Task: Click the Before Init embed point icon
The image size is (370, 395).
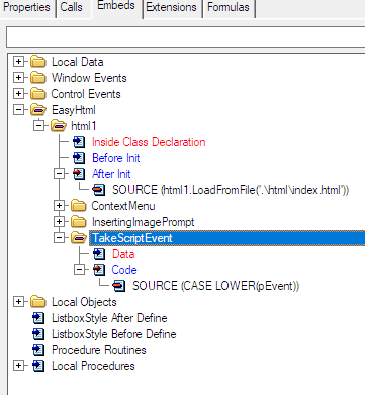Action: 79,158
